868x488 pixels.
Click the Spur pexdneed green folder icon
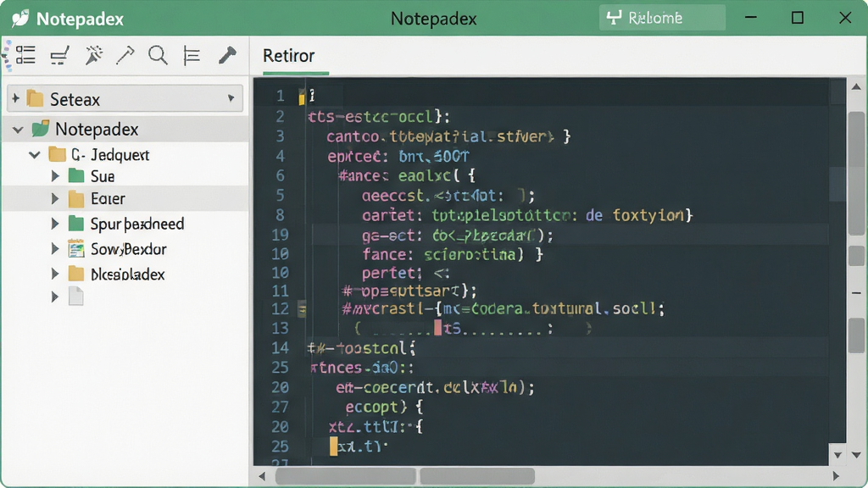click(x=75, y=224)
